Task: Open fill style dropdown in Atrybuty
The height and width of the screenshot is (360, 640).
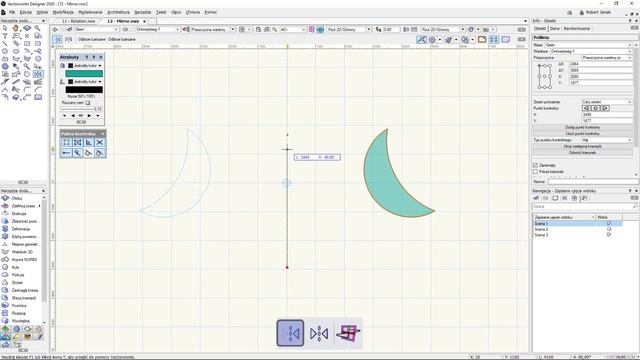Action: 85,66
